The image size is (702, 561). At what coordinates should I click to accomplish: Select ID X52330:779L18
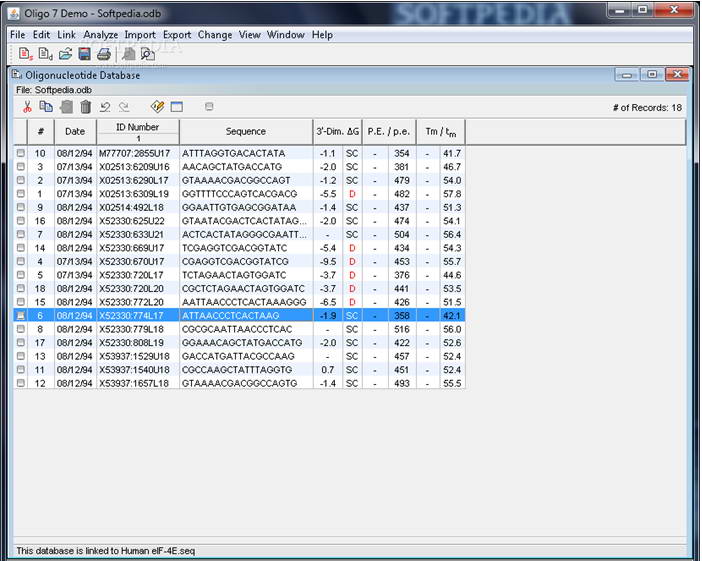(132, 329)
